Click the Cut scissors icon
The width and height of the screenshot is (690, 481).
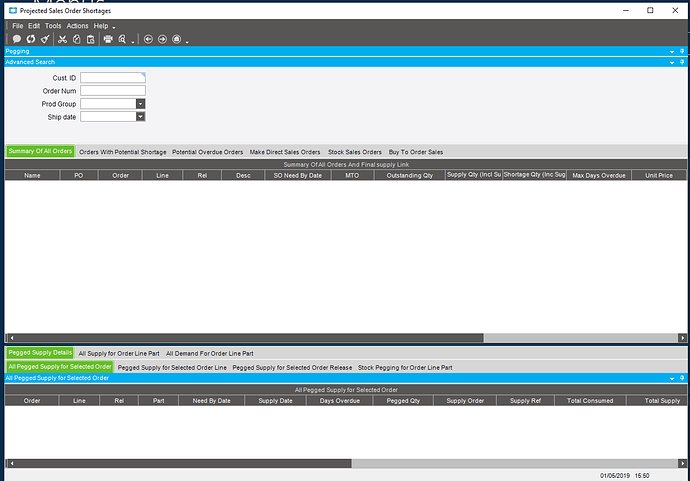click(x=62, y=39)
